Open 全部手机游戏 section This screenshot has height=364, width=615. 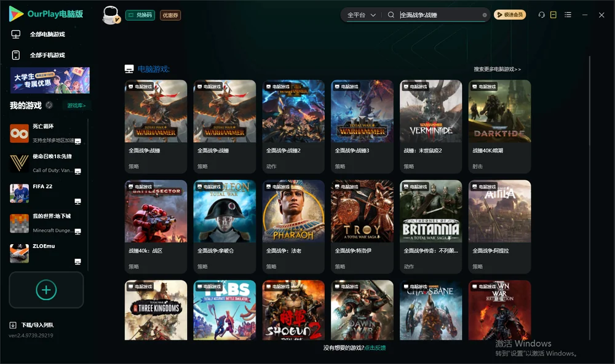point(47,55)
